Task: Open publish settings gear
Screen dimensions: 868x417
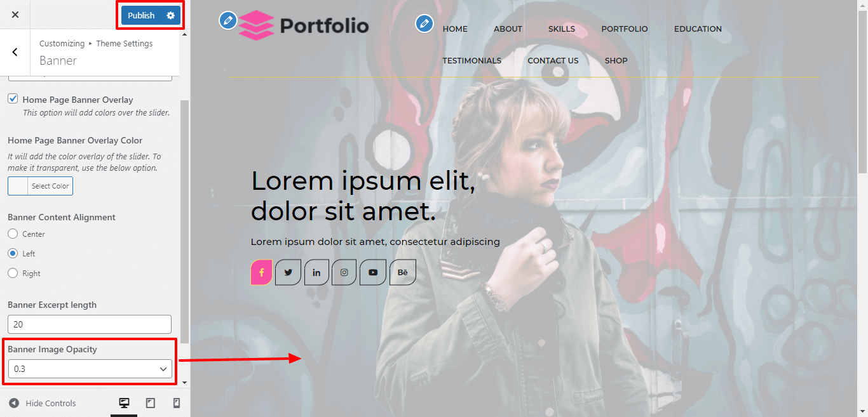Action: click(x=170, y=15)
